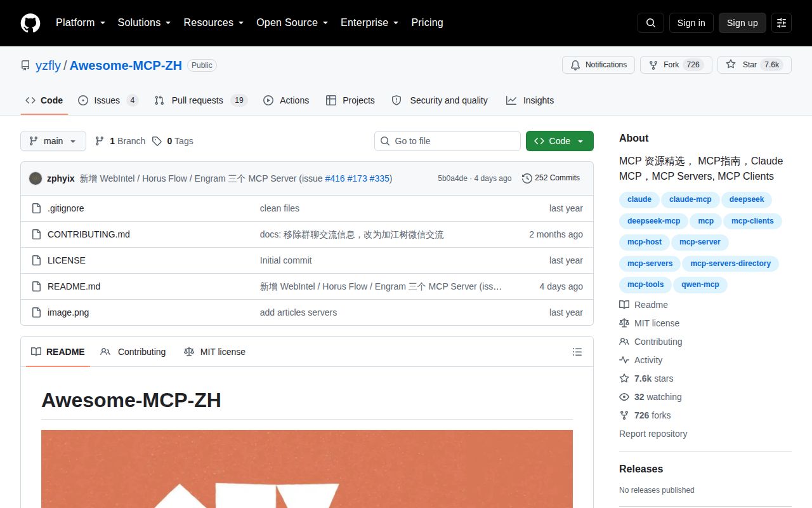The image size is (812, 508).
Task: Switch to the Contributing file tab
Action: point(133,352)
